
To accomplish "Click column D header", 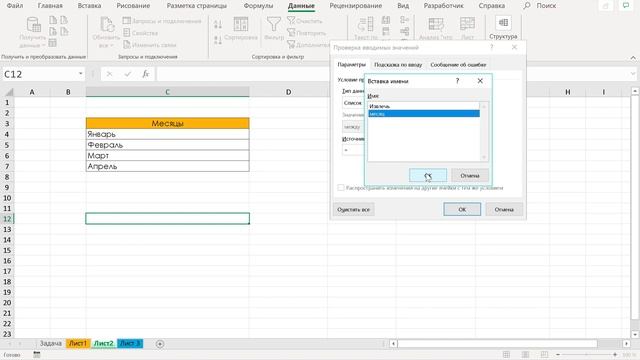I will point(289,92).
